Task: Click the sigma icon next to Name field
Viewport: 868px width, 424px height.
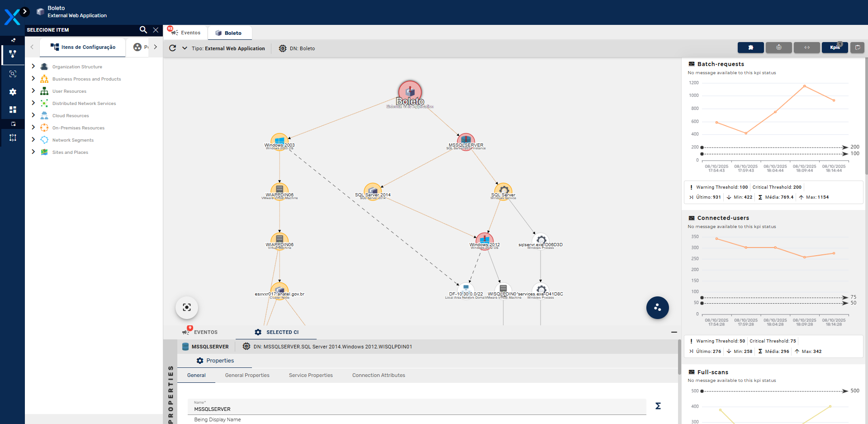Action: pos(658,406)
